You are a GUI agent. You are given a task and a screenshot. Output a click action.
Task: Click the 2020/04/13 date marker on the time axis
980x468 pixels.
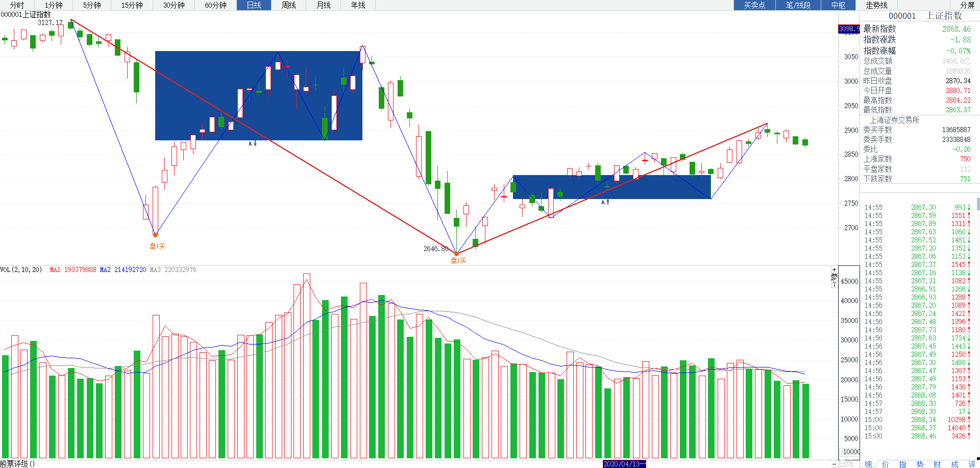coord(624,464)
